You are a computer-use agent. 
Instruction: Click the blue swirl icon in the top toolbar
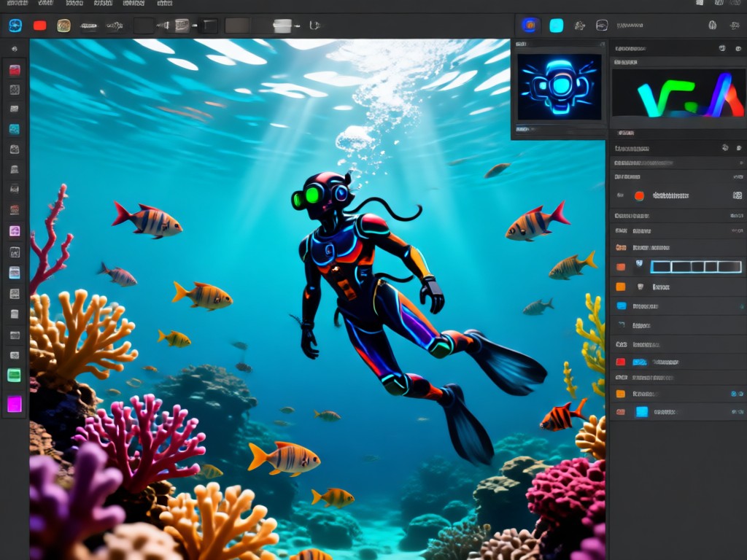tap(15, 26)
